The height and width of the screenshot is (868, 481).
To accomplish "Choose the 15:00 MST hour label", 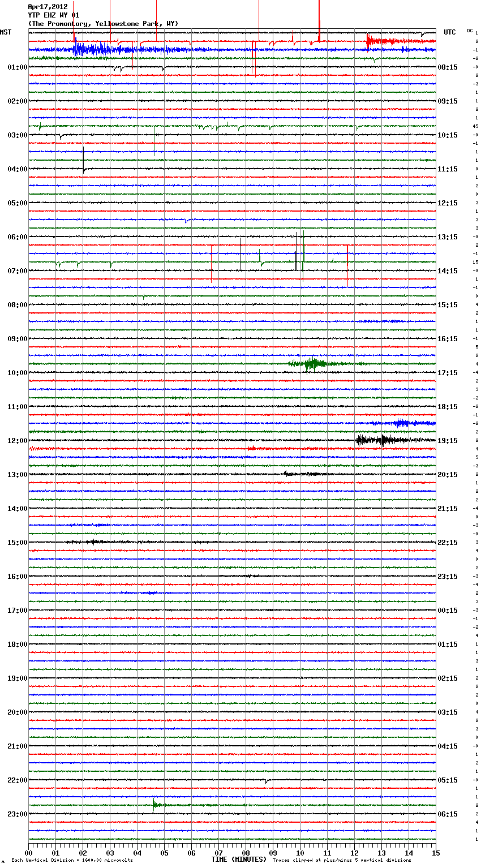I will [18, 543].
